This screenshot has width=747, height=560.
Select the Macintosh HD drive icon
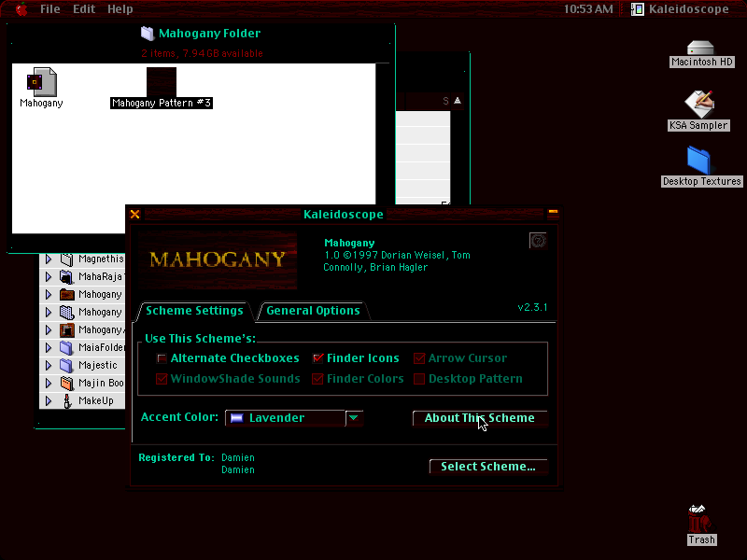[x=701, y=49]
